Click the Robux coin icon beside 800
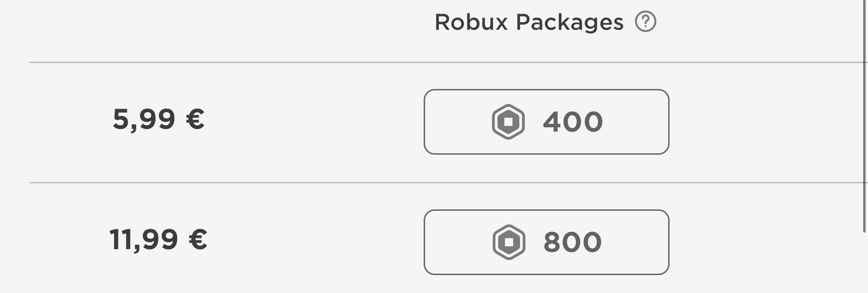Screen dimensions: 868x293 click(509, 242)
